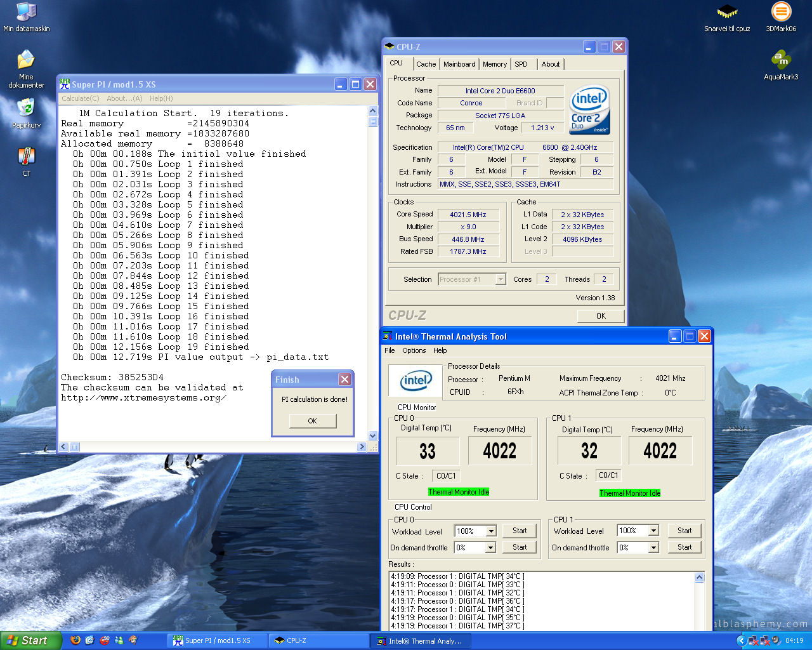Open Help(H) menu in Super PI
The height and width of the screenshot is (650, 812).
click(x=161, y=98)
